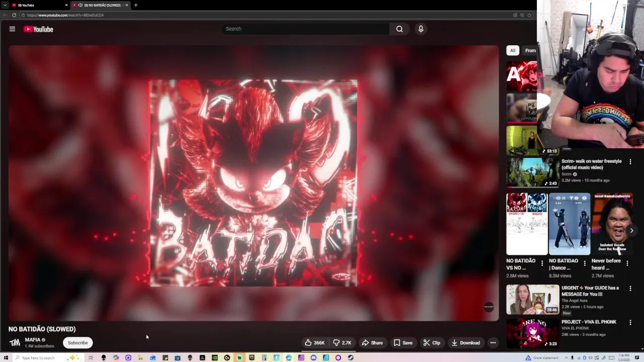Go back in browser history
Screen dimensions: 644x362
point(5,15)
